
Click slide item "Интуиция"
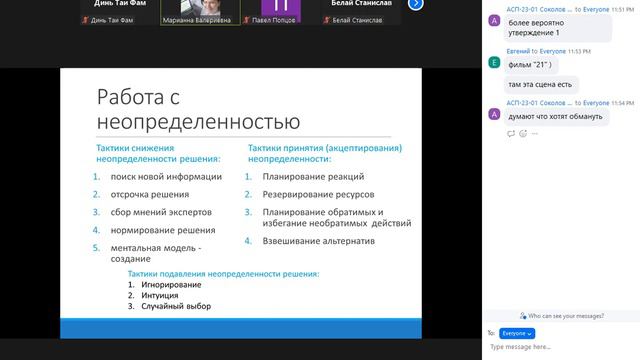tap(160, 296)
